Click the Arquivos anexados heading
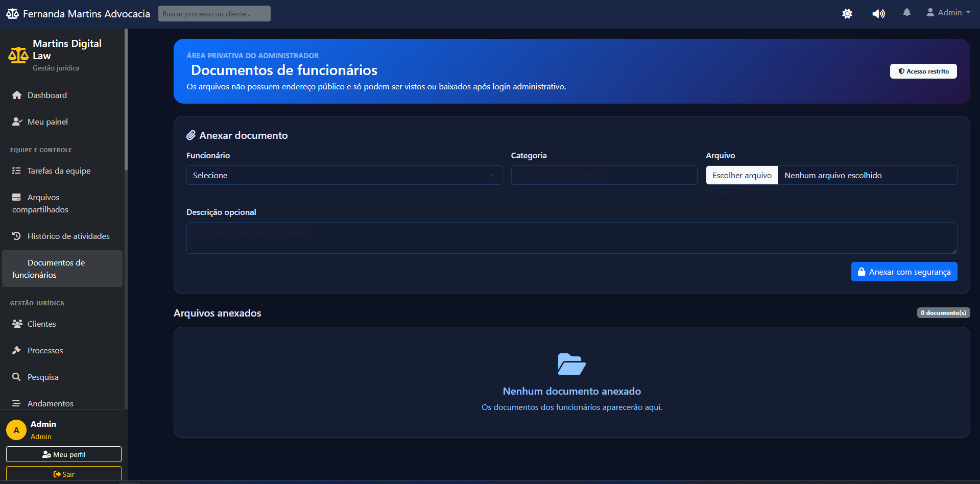 218,313
